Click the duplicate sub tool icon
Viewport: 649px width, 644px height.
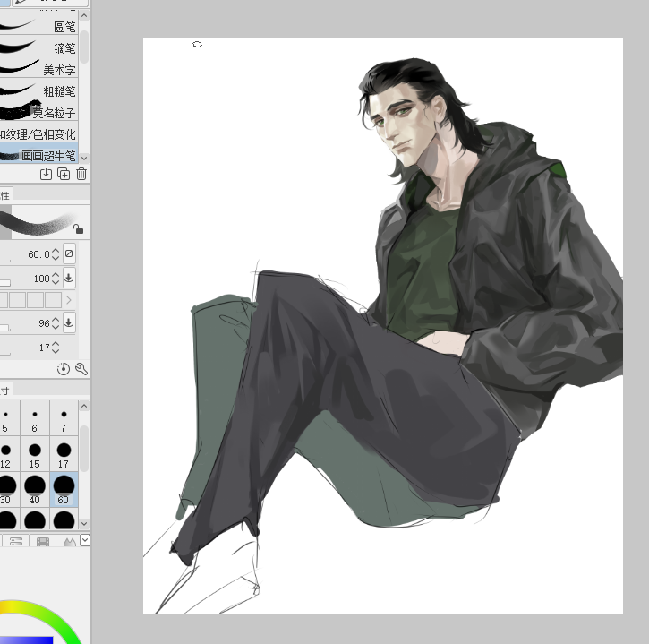click(64, 174)
